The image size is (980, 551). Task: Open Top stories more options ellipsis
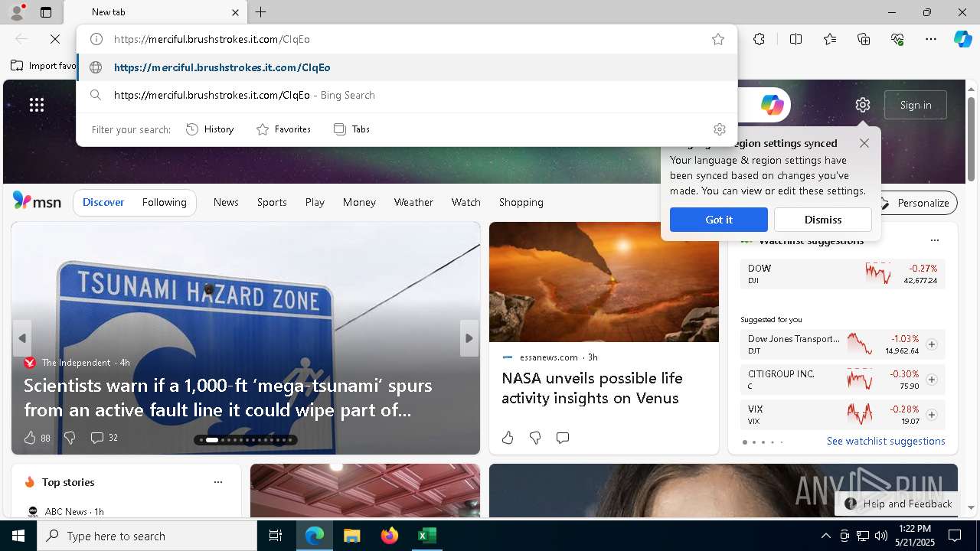point(218,482)
